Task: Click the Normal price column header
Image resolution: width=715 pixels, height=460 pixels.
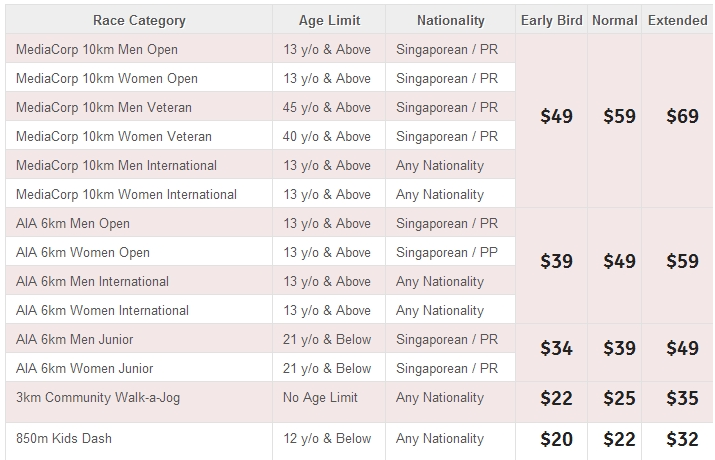Action: [615, 20]
